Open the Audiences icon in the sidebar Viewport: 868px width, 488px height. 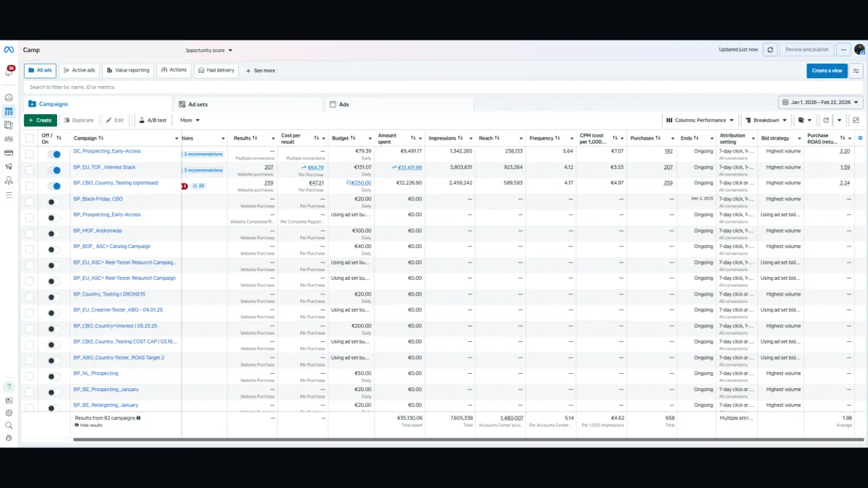(x=9, y=139)
